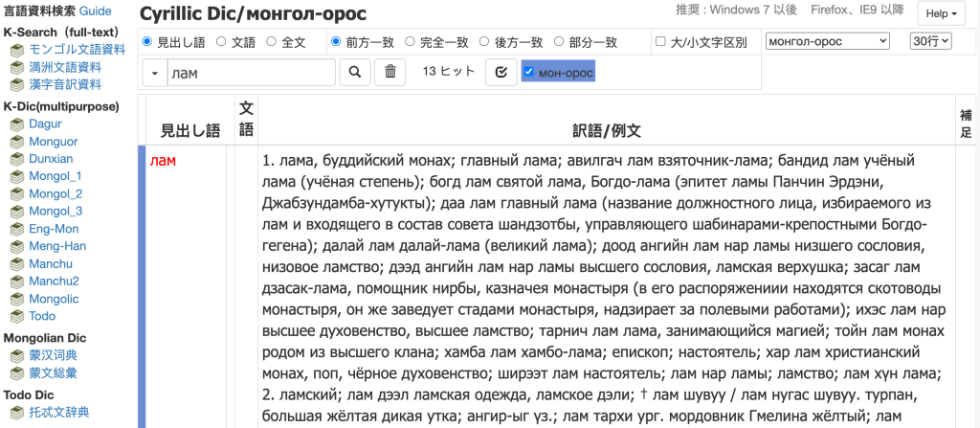This screenshot has height=428, width=980.
Task: Select the 完全一致 match option
Action: (411, 42)
